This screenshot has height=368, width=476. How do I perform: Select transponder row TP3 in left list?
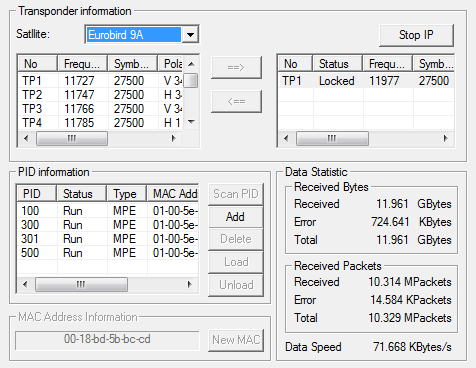coord(100,109)
